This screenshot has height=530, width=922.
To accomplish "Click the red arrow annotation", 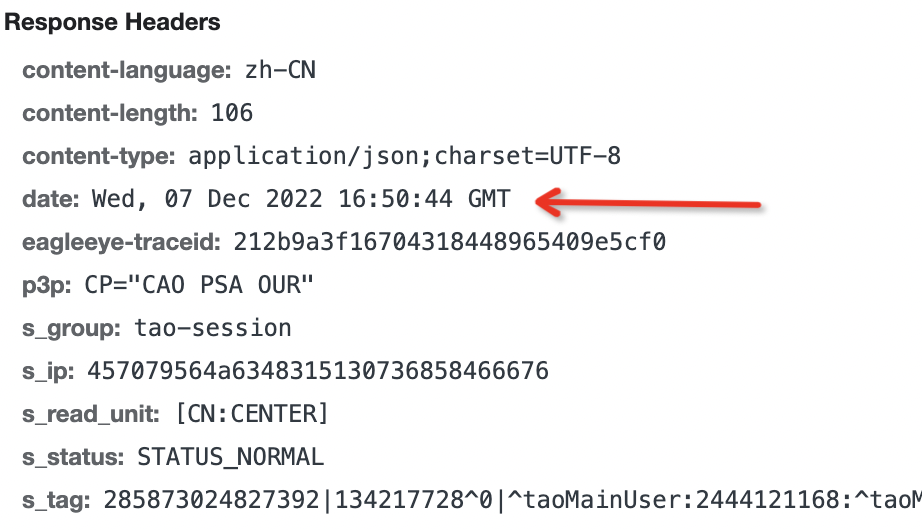I will pos(648,203).
